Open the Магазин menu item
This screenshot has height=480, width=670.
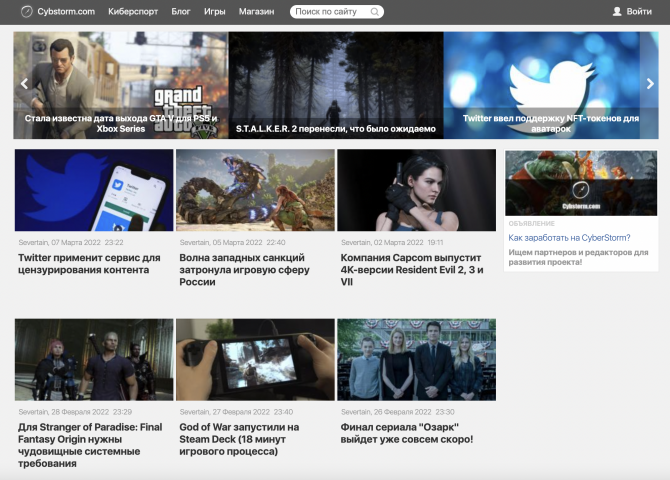[256, 12]
